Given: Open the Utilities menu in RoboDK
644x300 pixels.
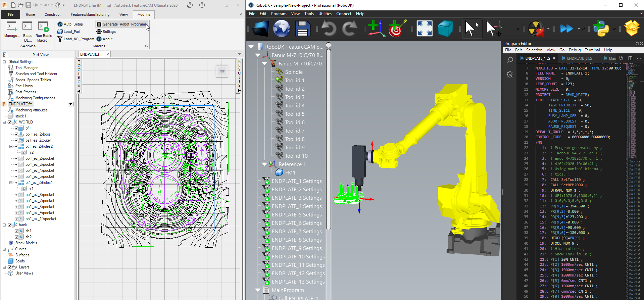Looking at the screenshot, I should click(x=325, y=14).
